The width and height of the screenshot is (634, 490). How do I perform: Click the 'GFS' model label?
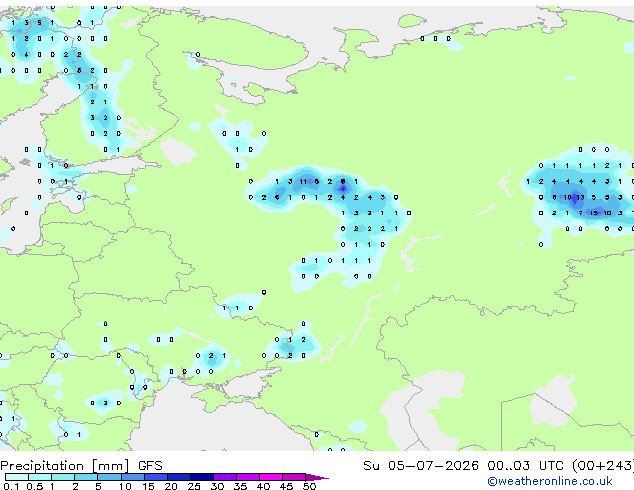coord(150,466)
